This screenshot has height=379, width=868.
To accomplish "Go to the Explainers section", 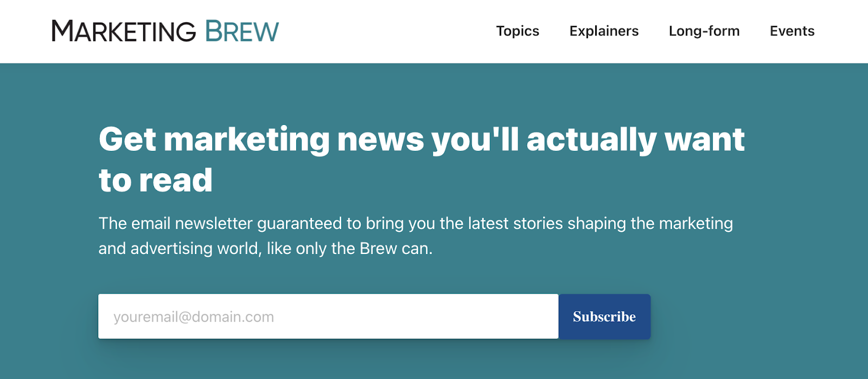I will point(604,31).
